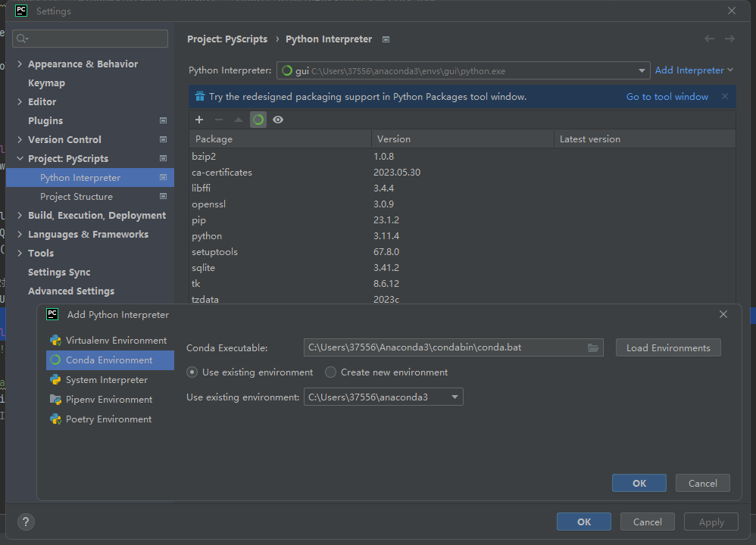Screen dimensions: 756x545
Task: Select the pip package row
Action: pyautogui.click(x=462, y=220)
